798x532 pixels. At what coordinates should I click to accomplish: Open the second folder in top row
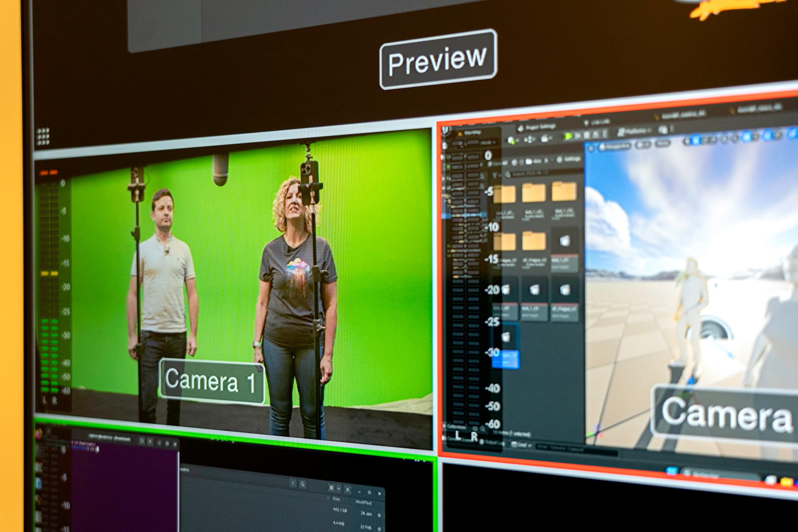click(x=534, y=192)
